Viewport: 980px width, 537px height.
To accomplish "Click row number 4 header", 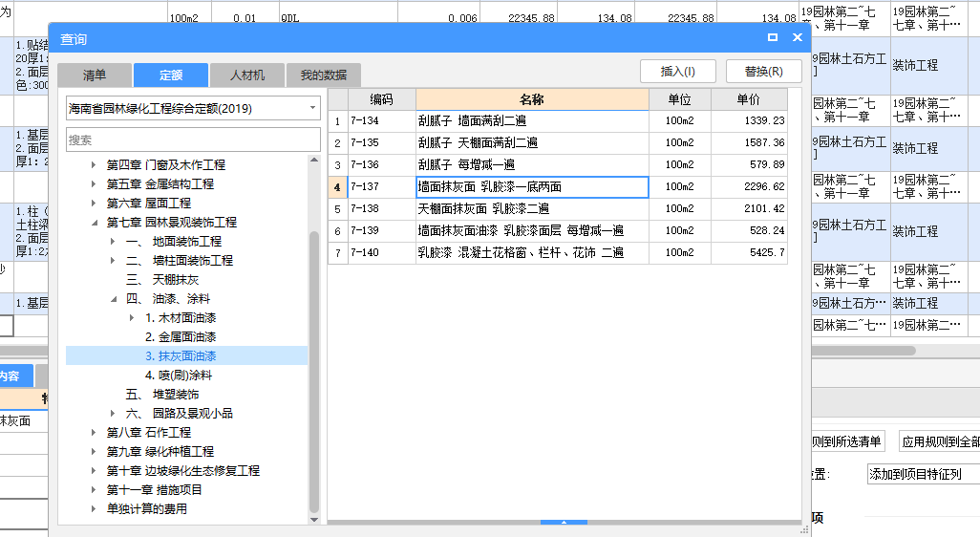I will tap(337, 186).
